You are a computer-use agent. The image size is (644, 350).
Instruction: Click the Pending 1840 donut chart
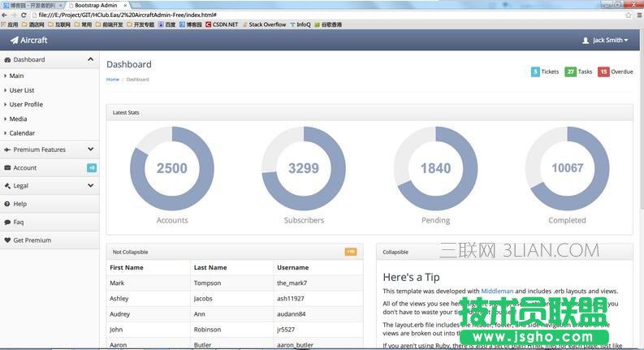tap(436, 168)
